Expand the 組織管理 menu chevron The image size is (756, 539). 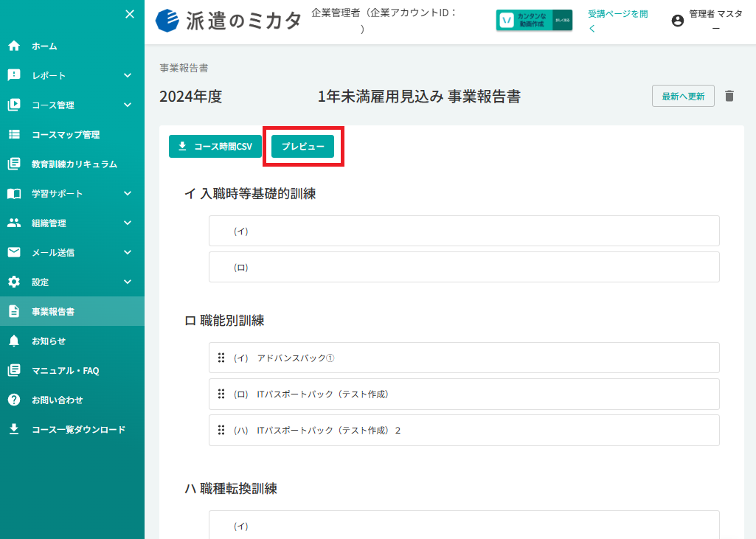tap(128, 223)
